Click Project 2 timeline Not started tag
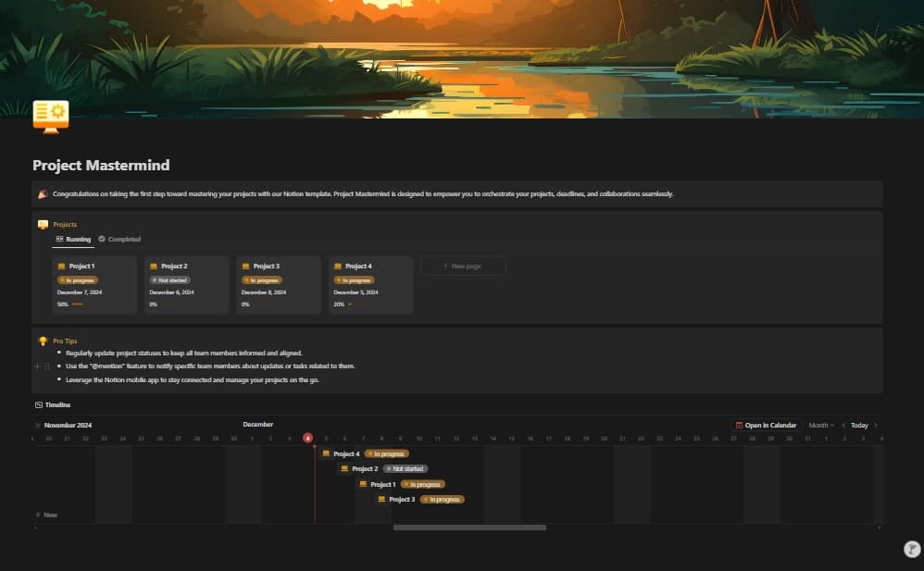The image size is (924, 571). [406, 468]
